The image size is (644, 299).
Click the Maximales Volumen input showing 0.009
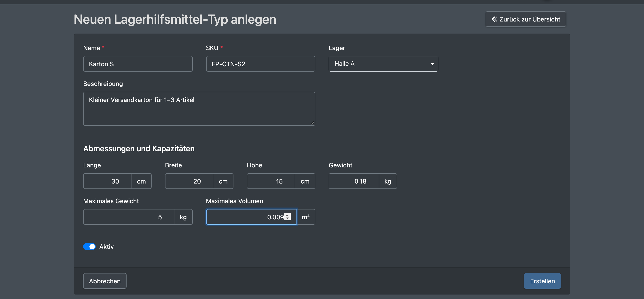[x=251, y=217]
